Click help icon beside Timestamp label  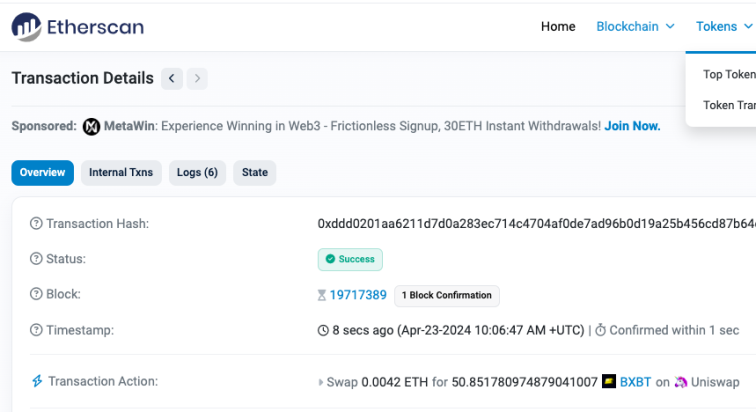click(x=36, y=330)
